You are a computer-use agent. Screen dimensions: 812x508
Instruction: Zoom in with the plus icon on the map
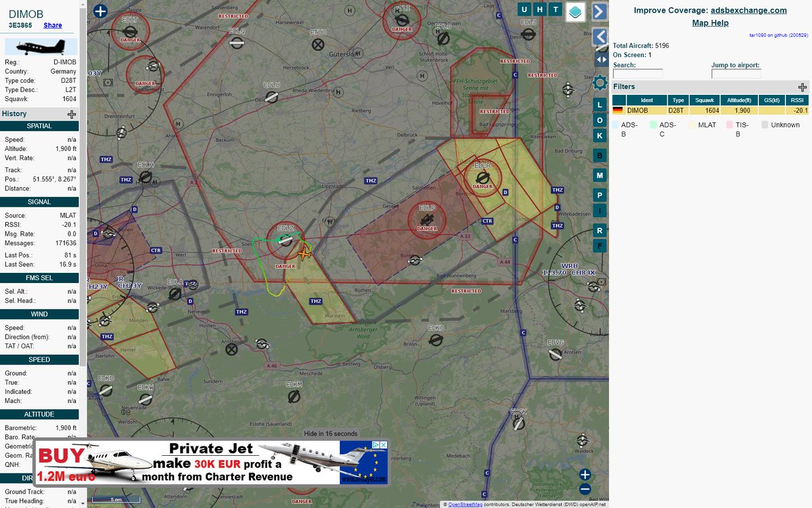pos(585,474)
